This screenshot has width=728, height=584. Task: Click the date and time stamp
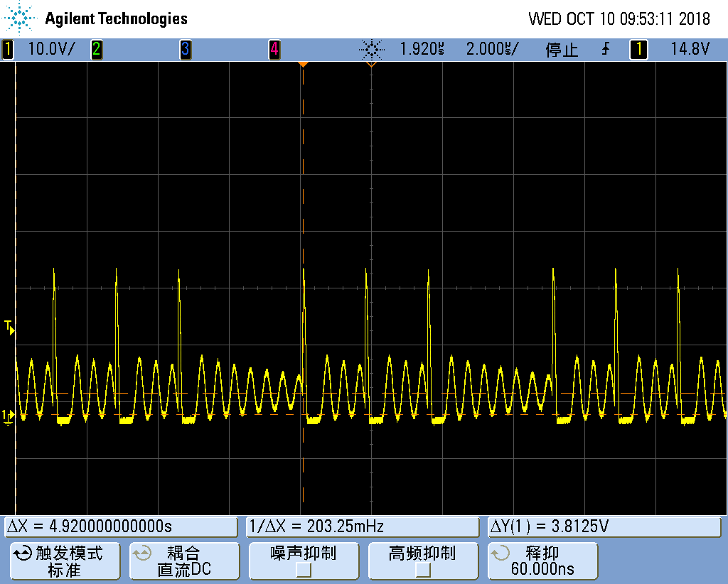pos(619,19)
